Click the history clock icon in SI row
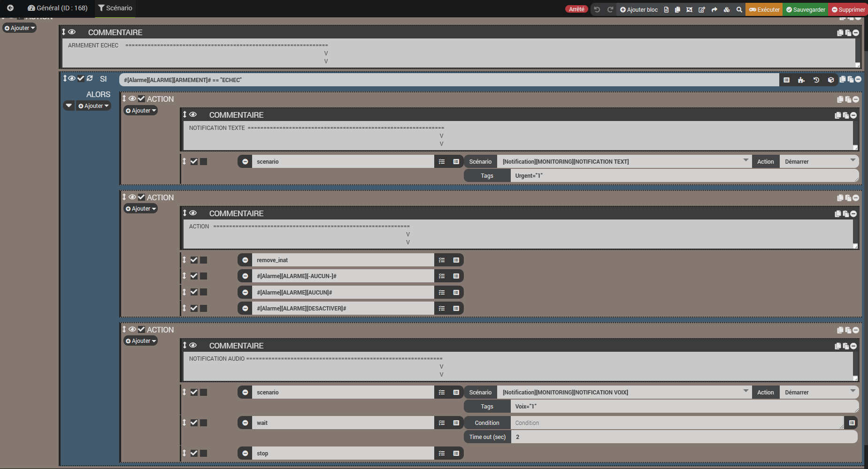 816,80
